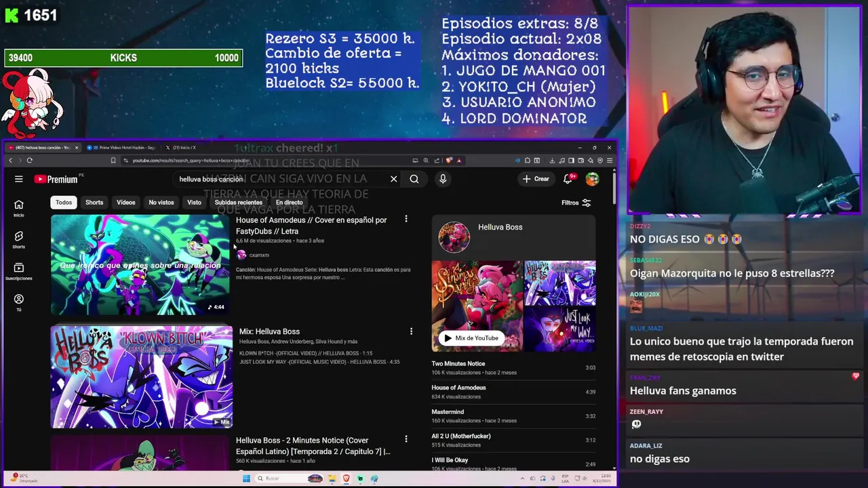Image resolution: width=868 pixels, height=488 pixels.
Task: Open options menu for Mix: Helluva Boss
Action: [x=411, y=331]
